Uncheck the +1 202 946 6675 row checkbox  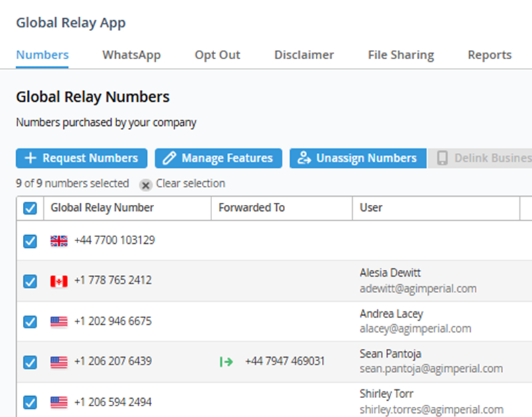tap(30, 321)
